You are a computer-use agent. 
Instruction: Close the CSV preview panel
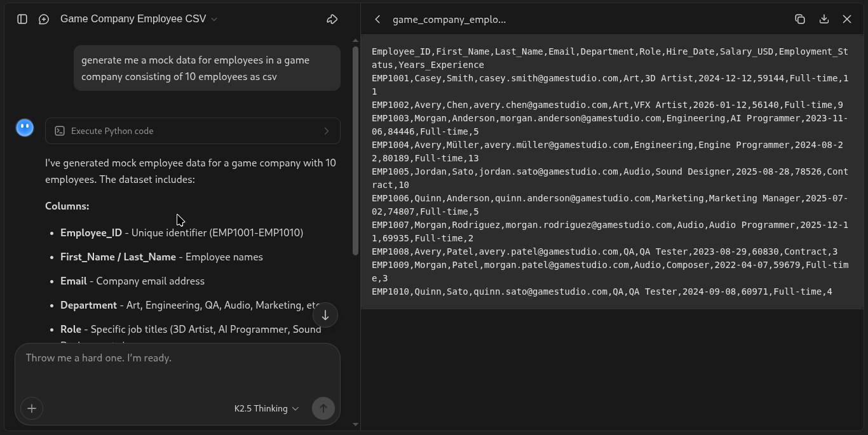(x=847, y=19)
